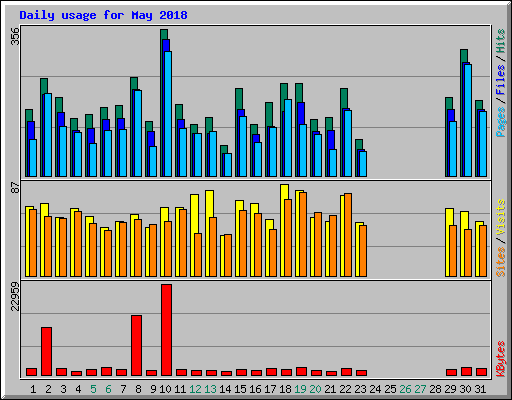
Task: Click the "Sites" legend label
Action: (x=500, y=262)
